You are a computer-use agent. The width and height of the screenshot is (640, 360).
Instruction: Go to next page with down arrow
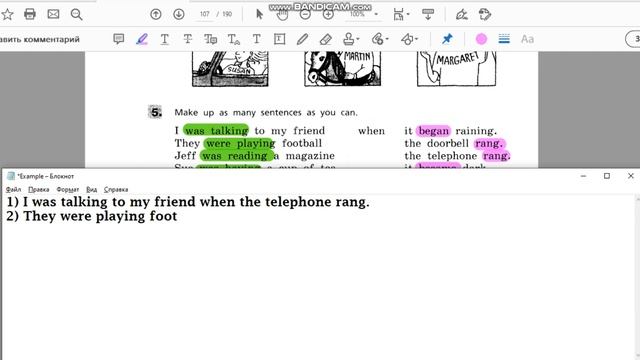(x=179, y=14)
